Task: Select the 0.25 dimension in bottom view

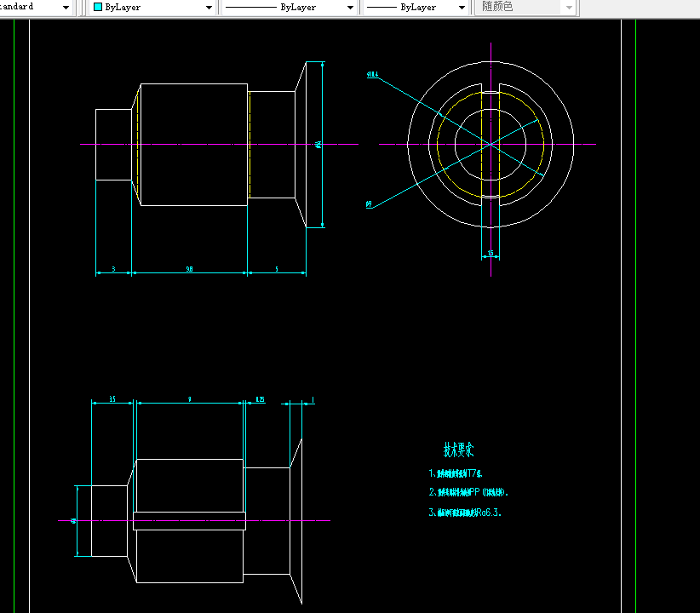Action: pyautogui.click(x=260, y=399)
